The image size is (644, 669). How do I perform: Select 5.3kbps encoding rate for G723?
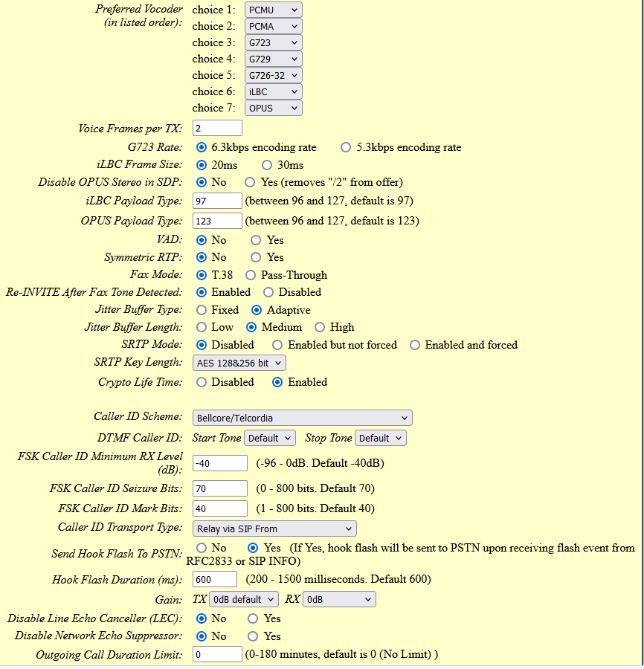pos(346,148)
